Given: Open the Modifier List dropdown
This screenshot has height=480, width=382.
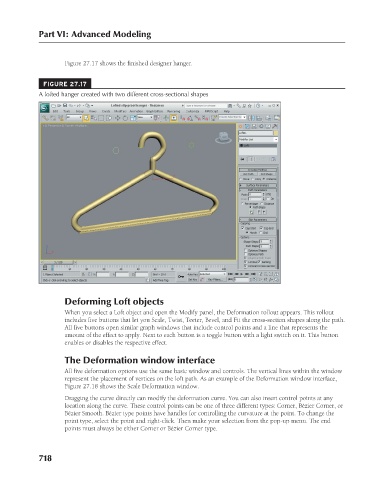Looking at the screenshot, I should tap(258, 139).
